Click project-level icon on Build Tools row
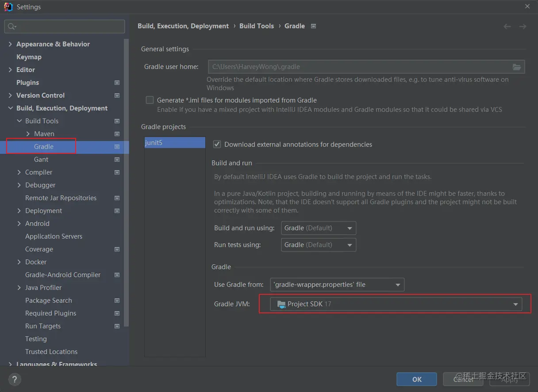The image size is (538, 392). tap(117, 121)
